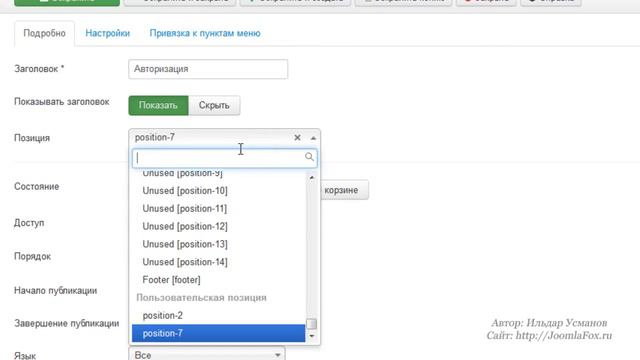The width and height of the screenshot is (640, 360).
Task: Choose Unused [position-12] in the list
Action: coord(218,227)
